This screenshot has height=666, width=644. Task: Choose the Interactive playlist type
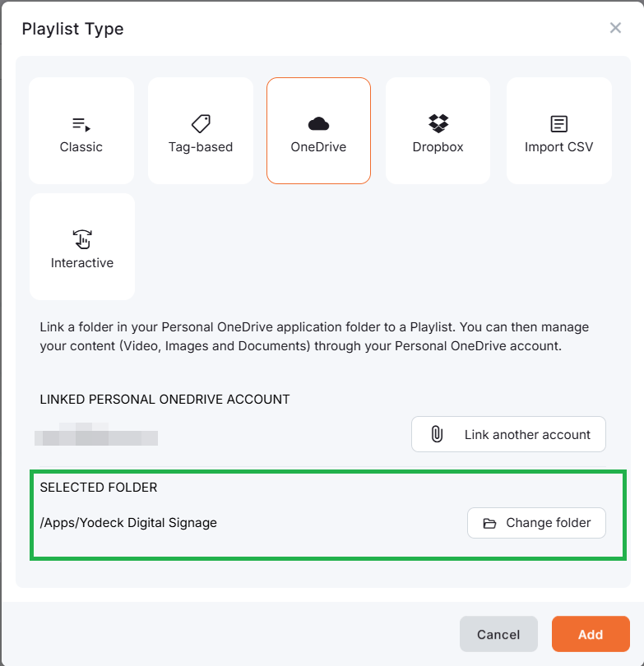tap(81, 246)
